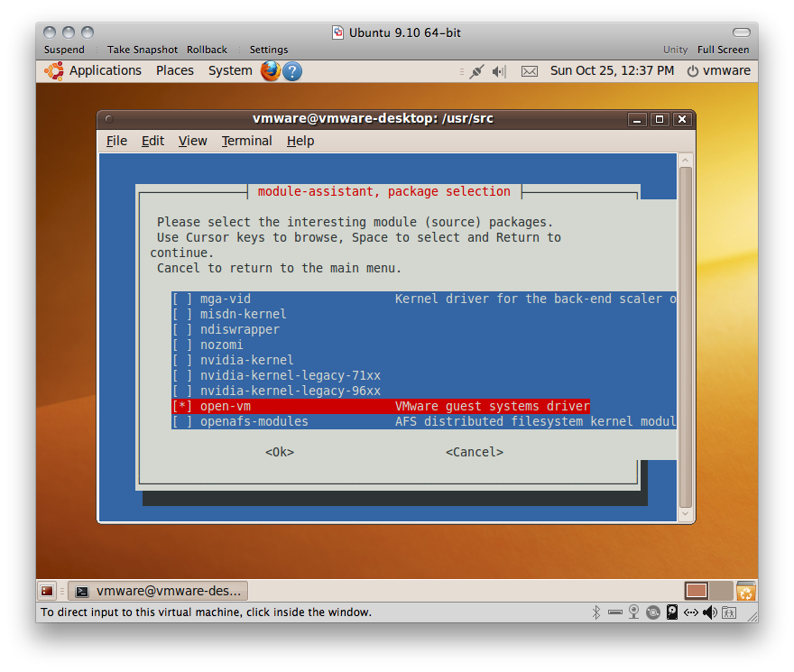Viewport: 794px width, 672px height.
Task: Toggle the nvidia-kernel-legacy-71xx checkbox
Action: pyautogui.click(x=181, y=375)
